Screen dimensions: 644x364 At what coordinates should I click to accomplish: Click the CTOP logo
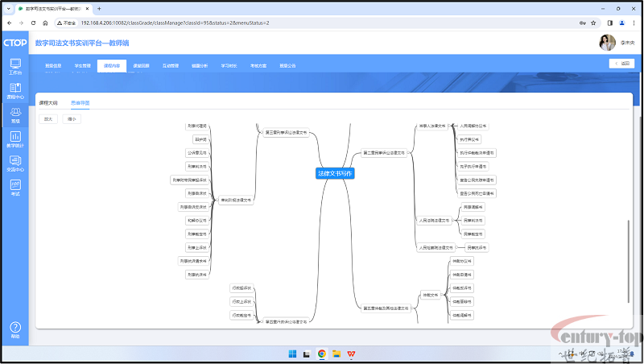point(15,43)
